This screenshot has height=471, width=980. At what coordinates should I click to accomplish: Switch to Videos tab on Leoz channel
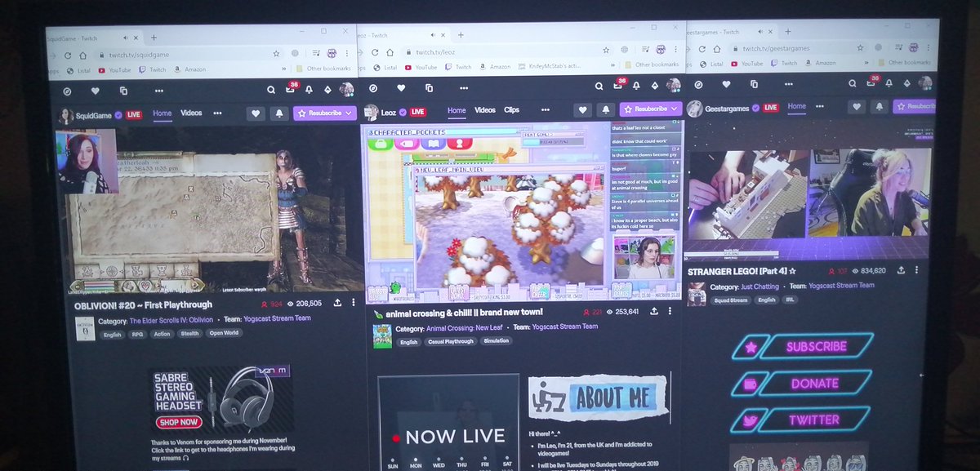(x=484, y=109)
